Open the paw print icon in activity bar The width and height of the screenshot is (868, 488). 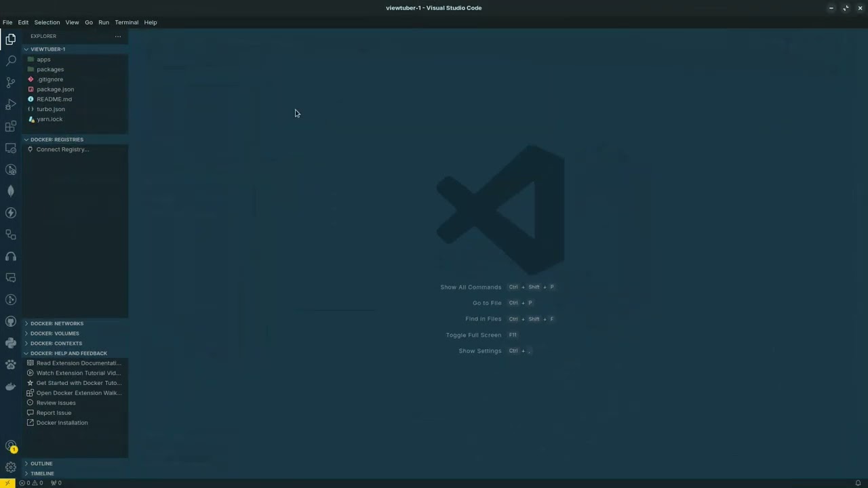click(x=10, y=365)
